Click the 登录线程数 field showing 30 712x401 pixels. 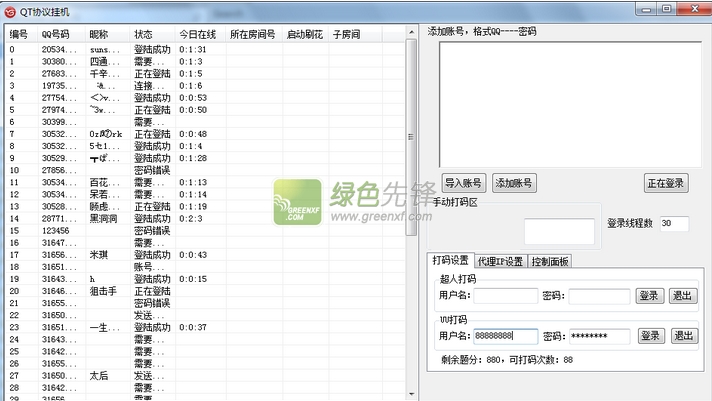674,223
